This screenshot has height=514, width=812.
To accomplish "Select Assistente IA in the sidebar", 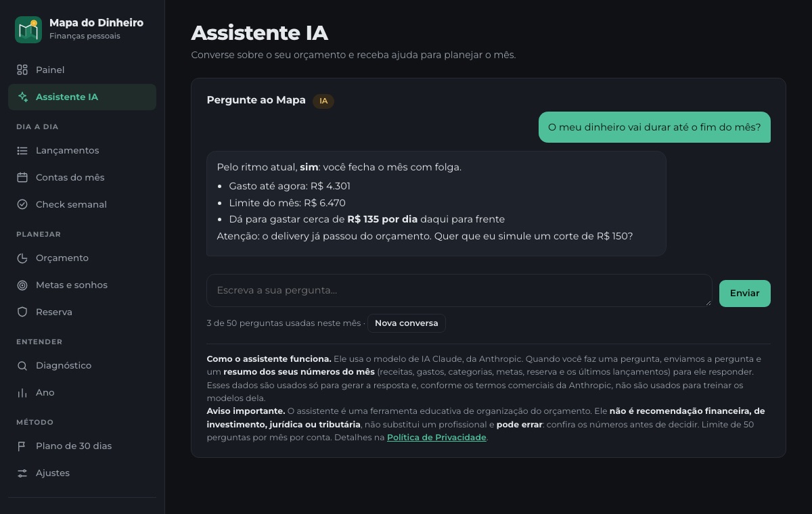I will pos(82,97).
